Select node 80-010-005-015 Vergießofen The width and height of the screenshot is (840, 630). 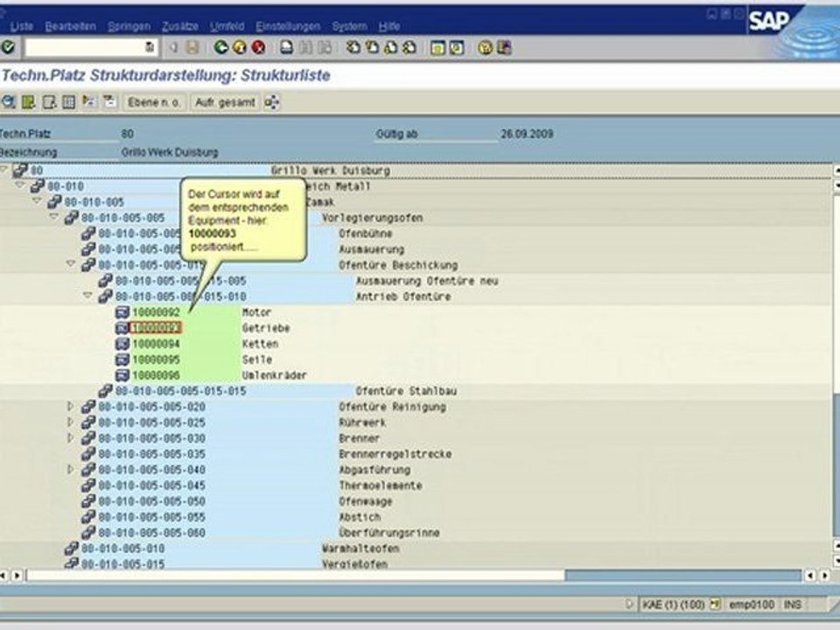pos(122,563)
